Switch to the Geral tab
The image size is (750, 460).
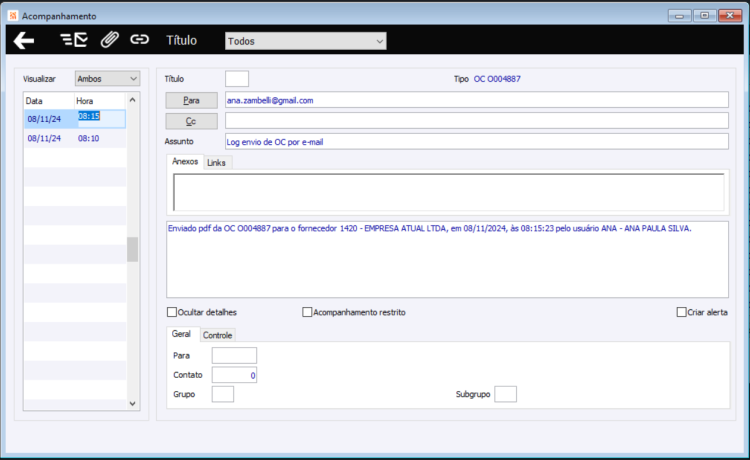coord(181,334)
